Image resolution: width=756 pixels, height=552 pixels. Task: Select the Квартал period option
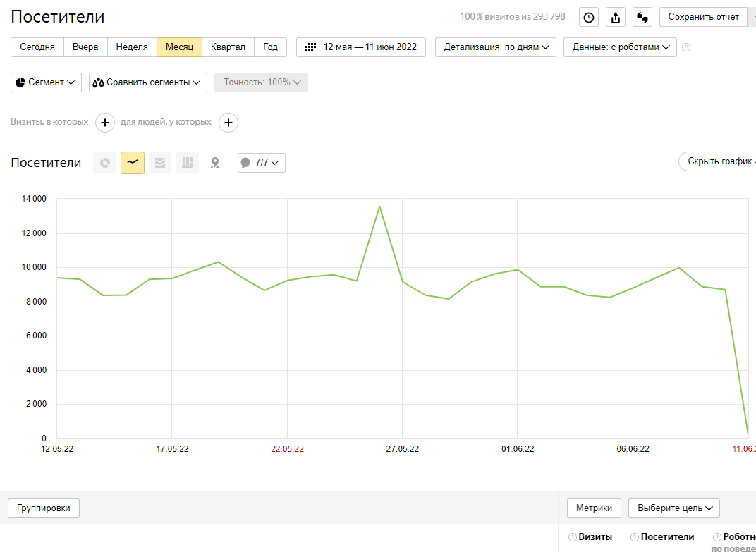click(228, 47)
